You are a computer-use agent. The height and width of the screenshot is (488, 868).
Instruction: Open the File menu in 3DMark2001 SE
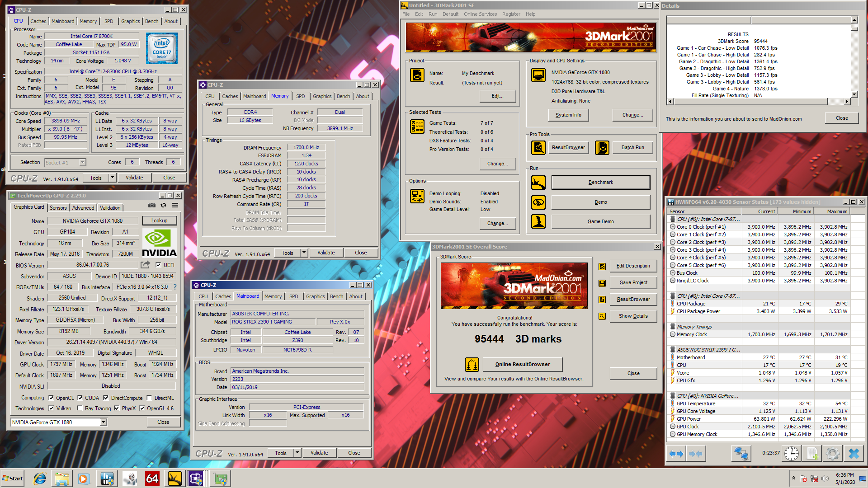[x=406, y=14]
